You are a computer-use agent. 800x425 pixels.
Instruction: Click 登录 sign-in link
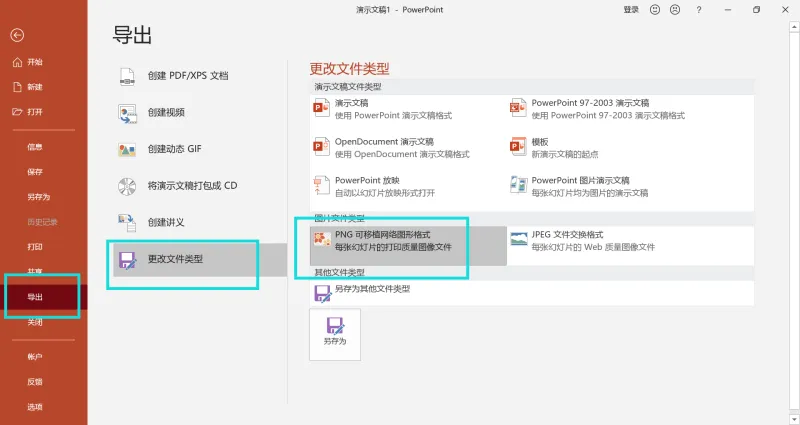click(631, 10)
